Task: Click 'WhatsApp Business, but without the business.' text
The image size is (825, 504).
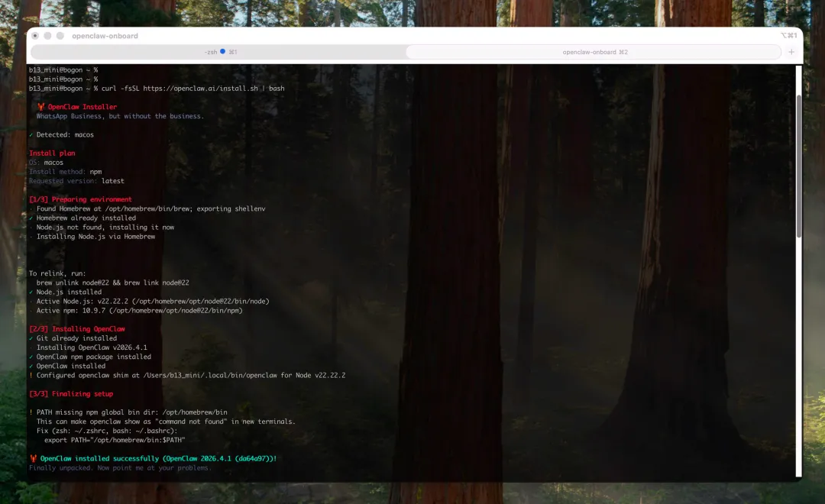Action: click(120, 116)
